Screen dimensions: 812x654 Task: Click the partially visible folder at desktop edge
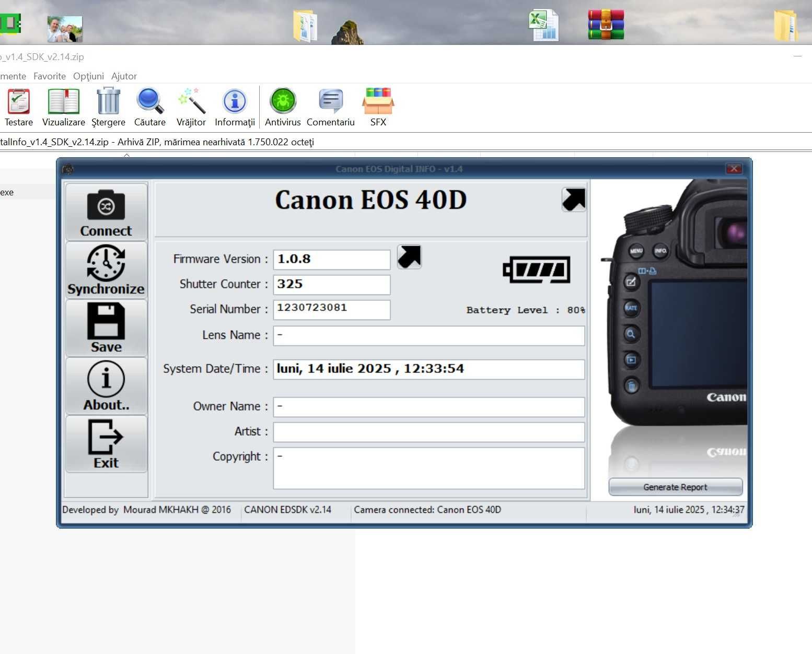click(x=786, y=26)
